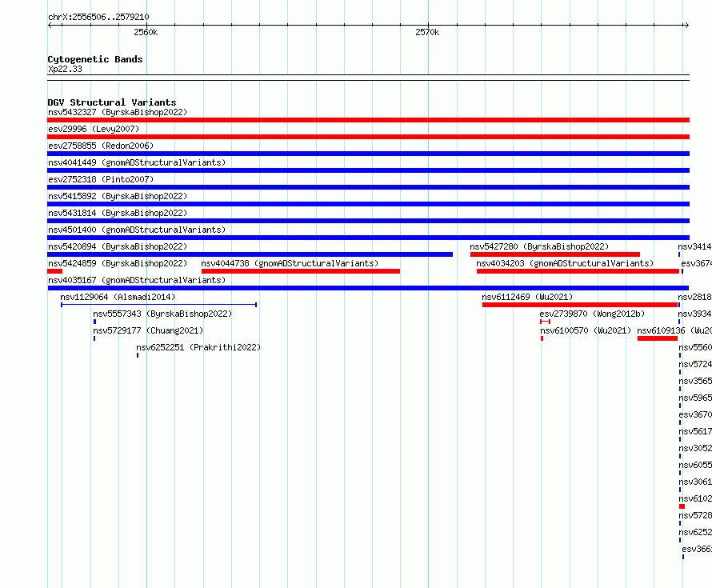Viewport: 712px width, 588px height.
Task: Select the thin blue span of nsv1129064 (Alsmadi2014)
Action: point(159,305)
